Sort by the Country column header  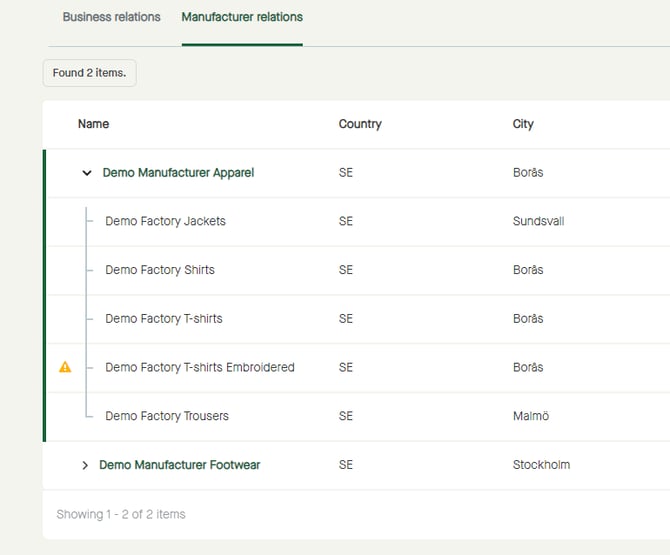pos(360,124)
